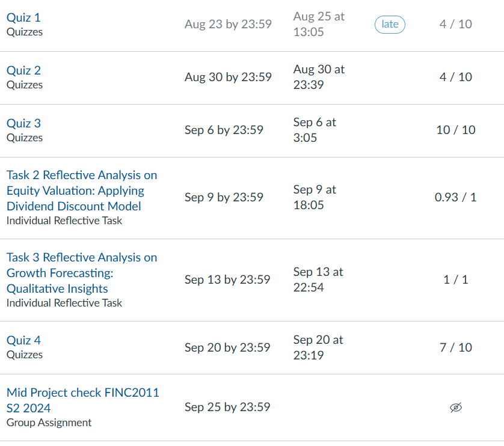Image resolution: width=504 pixels, height=446 pixels.
Task: Click the Quiz 1 score of 4 / 10
Action: (456, 24)
